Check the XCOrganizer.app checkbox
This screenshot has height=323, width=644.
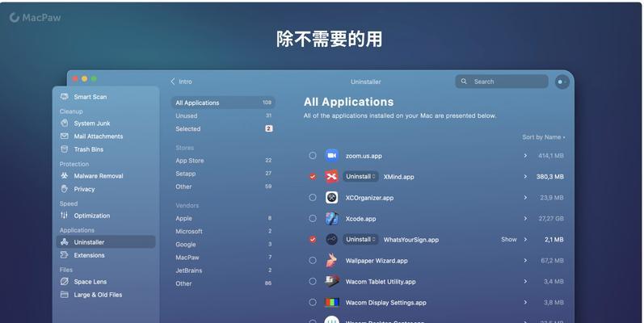click(313, 197)
